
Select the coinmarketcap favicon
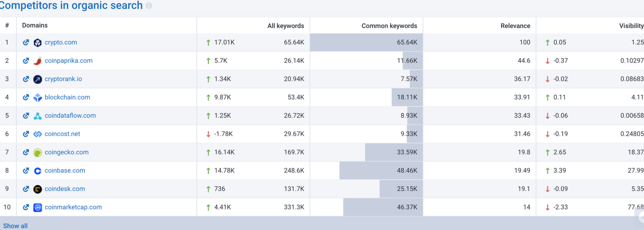37,207
